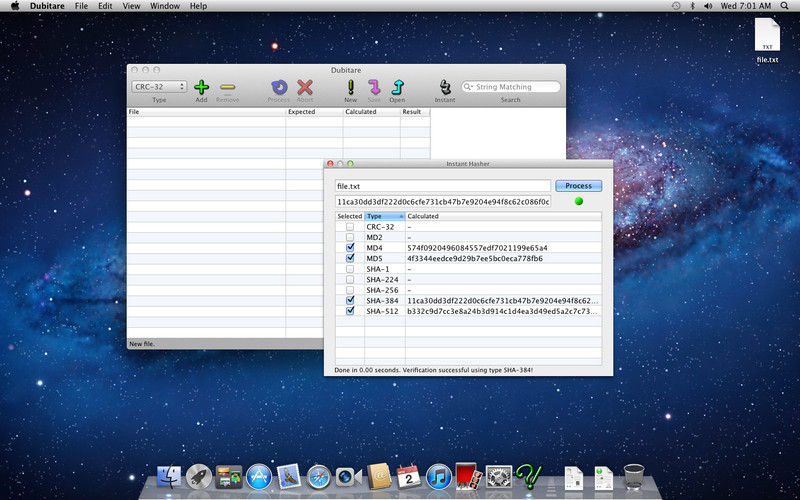
Task: Click the Calculated header in Instant Hasher
Action: [503, 216]
